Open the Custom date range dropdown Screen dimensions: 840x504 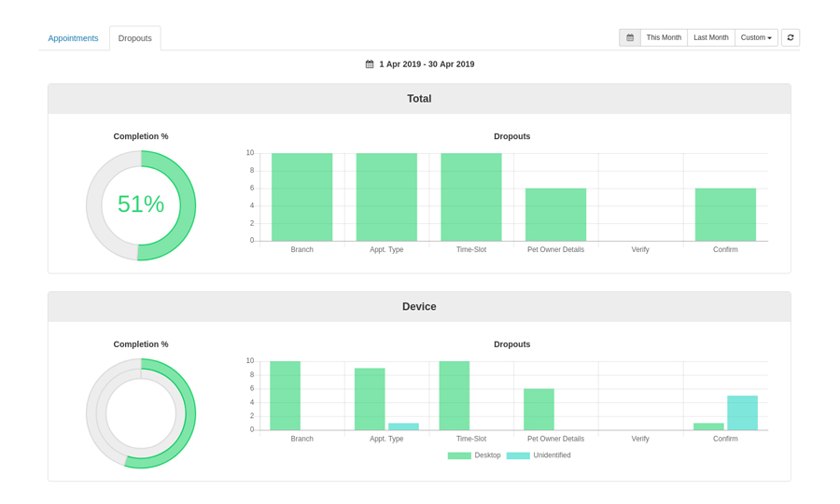756,37
